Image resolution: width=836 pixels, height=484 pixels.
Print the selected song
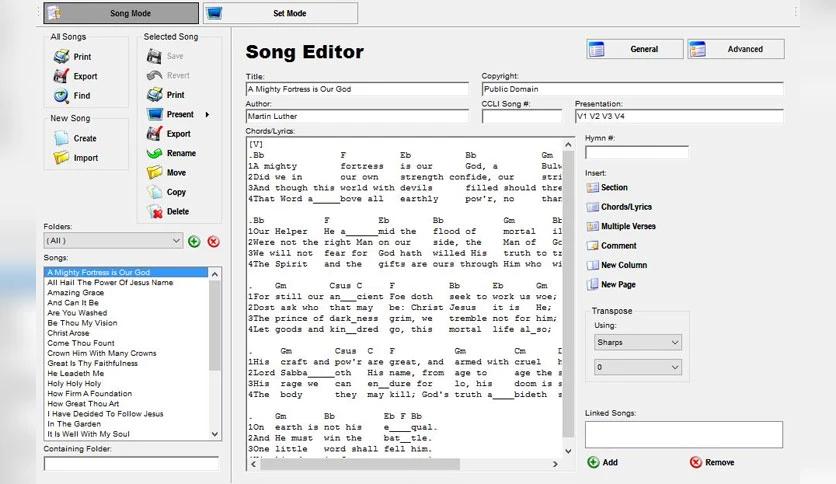pos(166,95)
